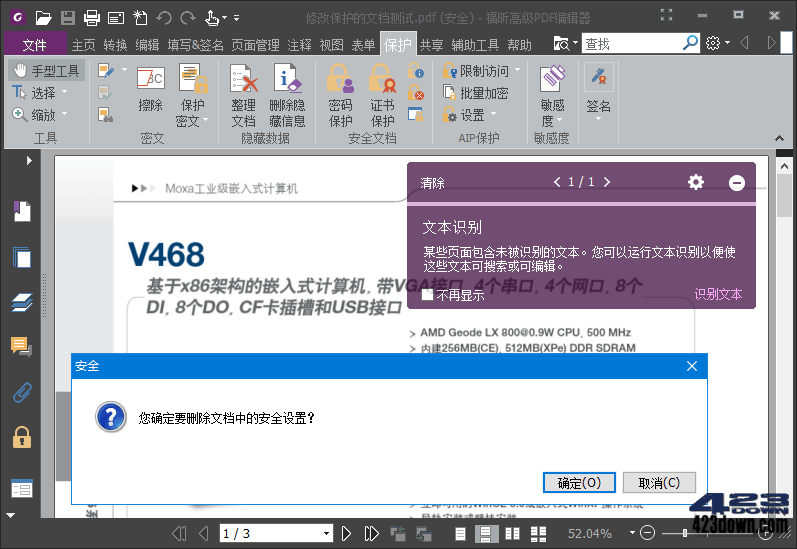Switch to single page view mode
The width and height of the screenshot is (797, 549).
tap(460, 533)
